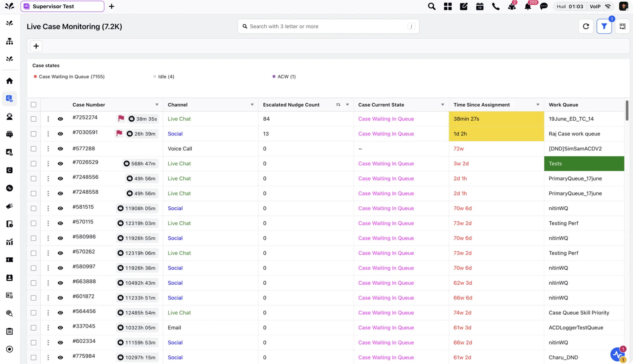Viewport: 633px width, 364px height.
Task: Click the eye icon for case #7248556
Action: click(x=60, y=178)
